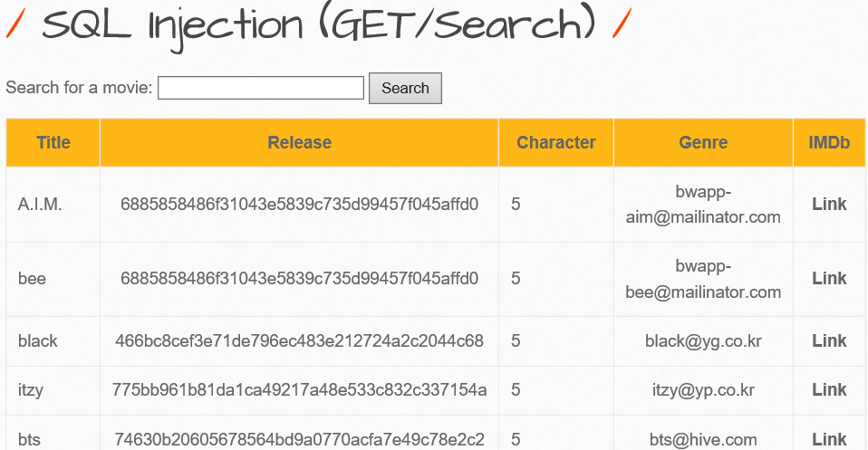Click email bts@hive.com
The width and height of the screenshot is (868, 450).
point(704,439)
